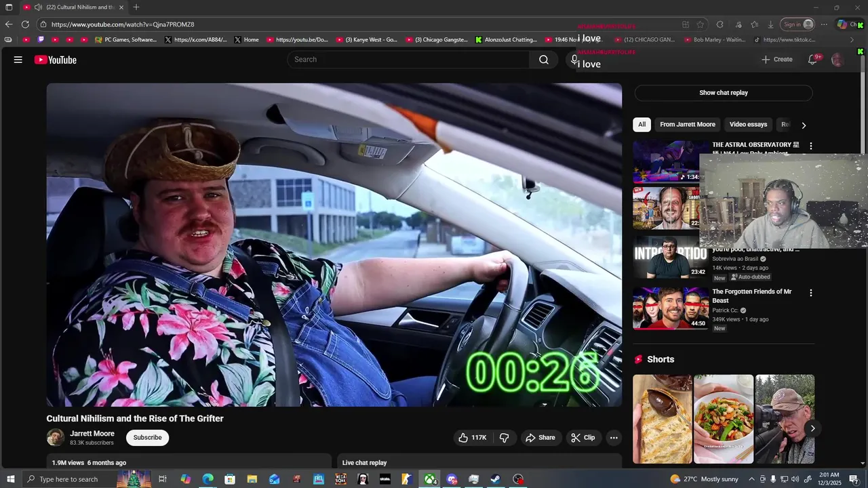868x488 pixels.
Task: Reload the page with refresh icon
Action: [x=25, y=24]
